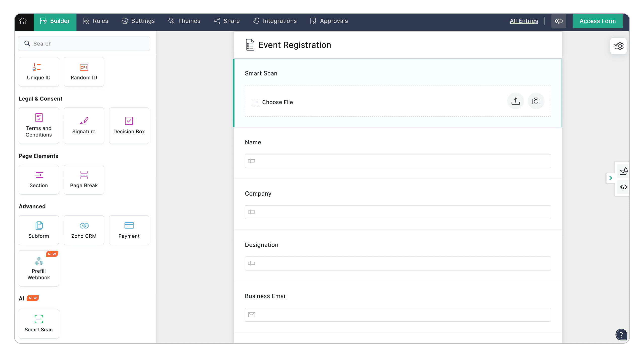Add the Zoho CRM field
The width and height of the screenshot is (644, 354).
pos(84,230)
